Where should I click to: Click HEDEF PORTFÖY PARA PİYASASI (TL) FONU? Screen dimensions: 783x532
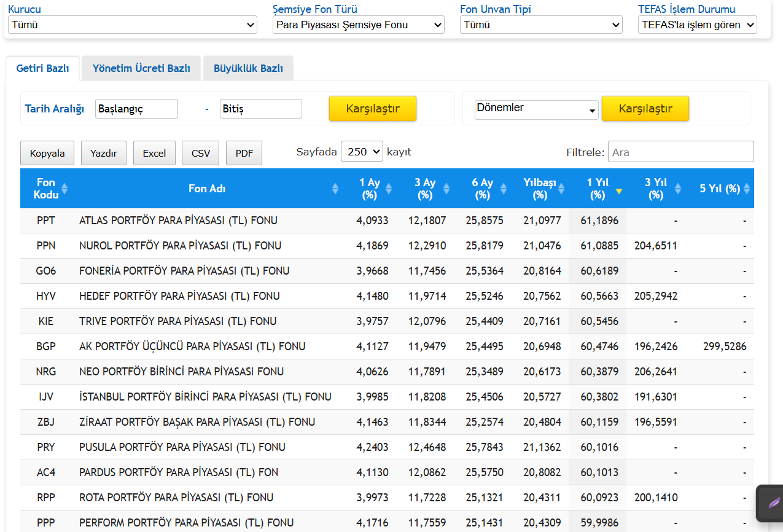(x=179, y=296)
